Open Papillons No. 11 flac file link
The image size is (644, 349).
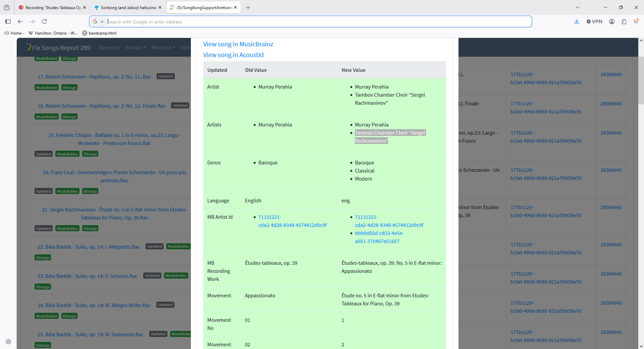click(94, 77)
